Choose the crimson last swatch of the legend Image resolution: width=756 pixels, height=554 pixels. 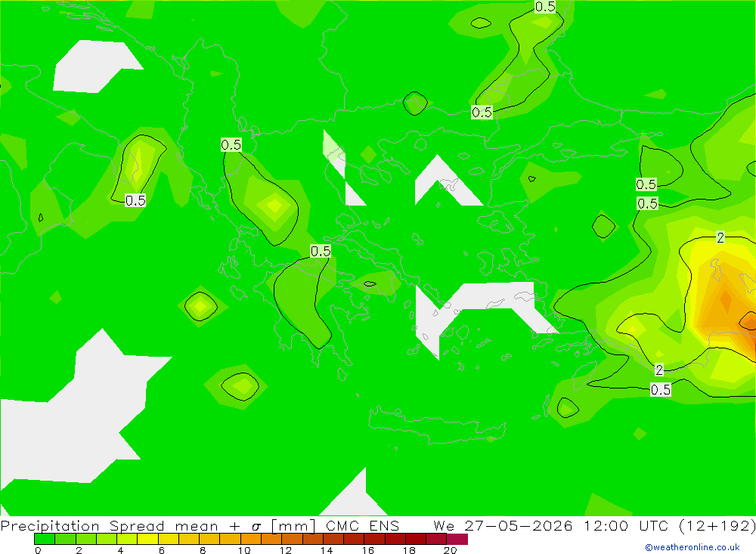tap(457, 539)
